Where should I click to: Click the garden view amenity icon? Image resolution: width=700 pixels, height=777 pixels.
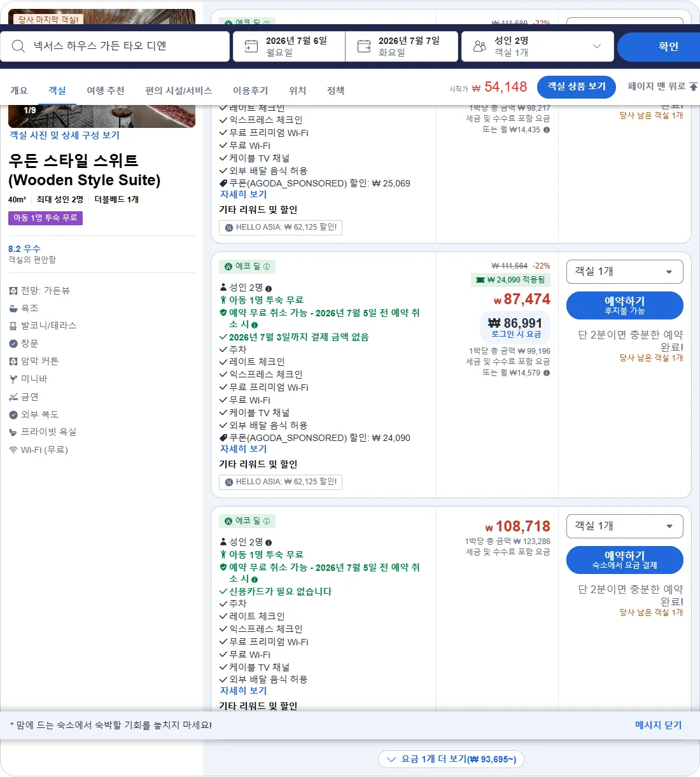(13, 291)
